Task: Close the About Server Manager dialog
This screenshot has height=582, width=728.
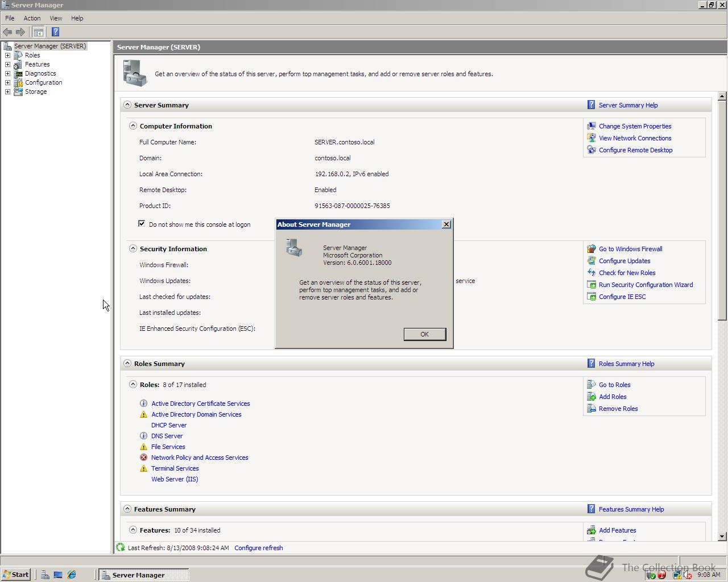Action: (x=446, y=225)
